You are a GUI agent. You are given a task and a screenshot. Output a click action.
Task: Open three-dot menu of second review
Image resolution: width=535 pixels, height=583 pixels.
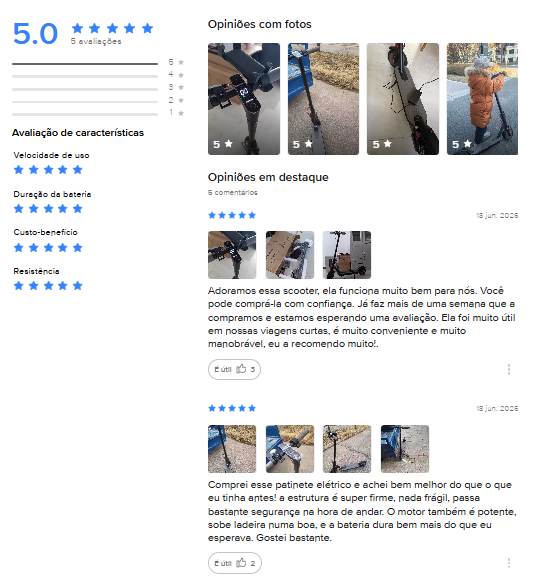point(508,563)
